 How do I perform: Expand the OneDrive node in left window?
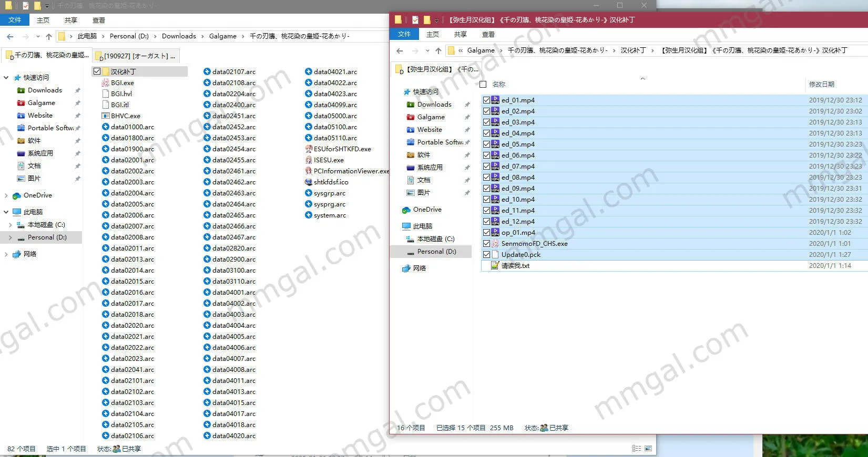click(x=6, y=195)
